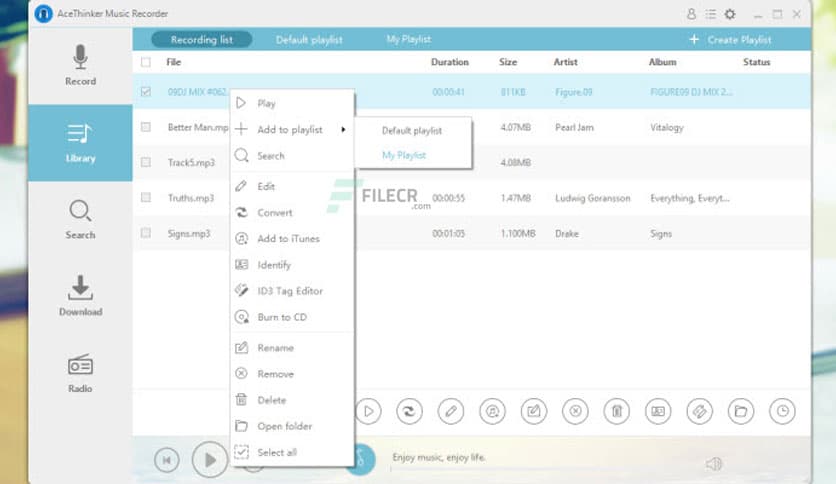Image resolution: width=836 pixels, height=484 pixels.
Task: Click the previous track button in player
Action: (167, 459)
